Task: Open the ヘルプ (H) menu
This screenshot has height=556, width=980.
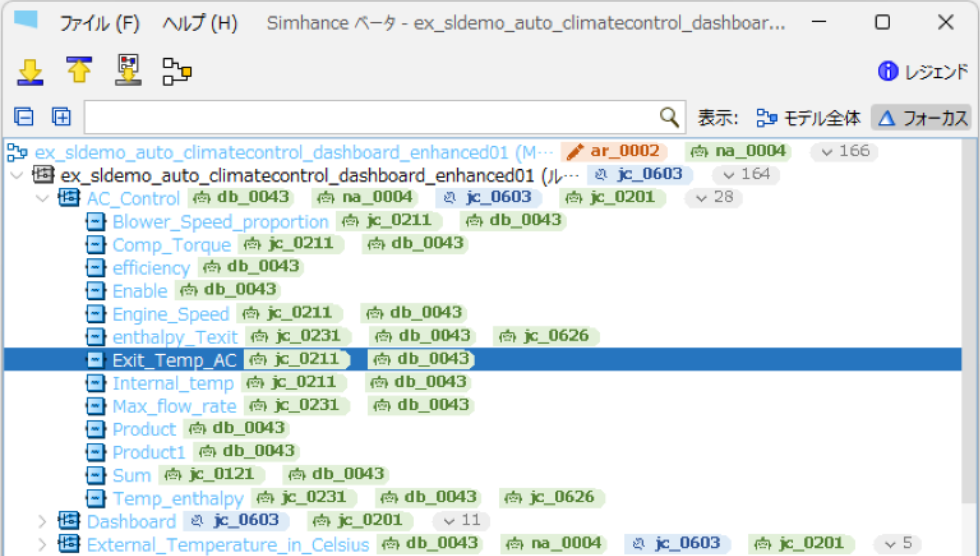Action: (199, 23)
